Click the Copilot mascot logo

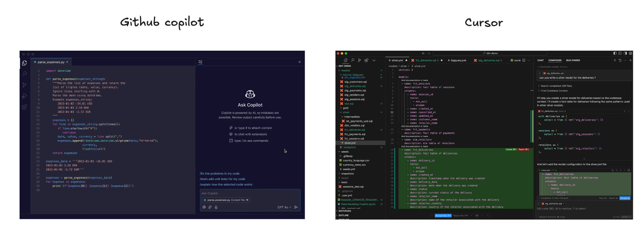click(250, 94)
